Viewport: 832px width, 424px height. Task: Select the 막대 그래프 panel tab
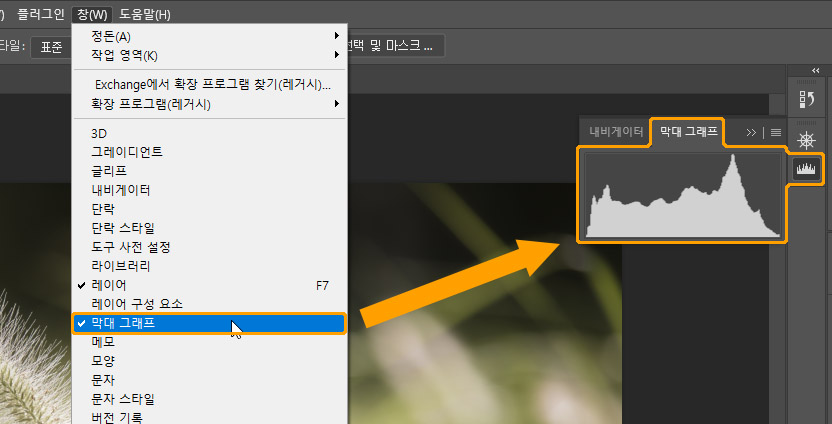[687, 131]
